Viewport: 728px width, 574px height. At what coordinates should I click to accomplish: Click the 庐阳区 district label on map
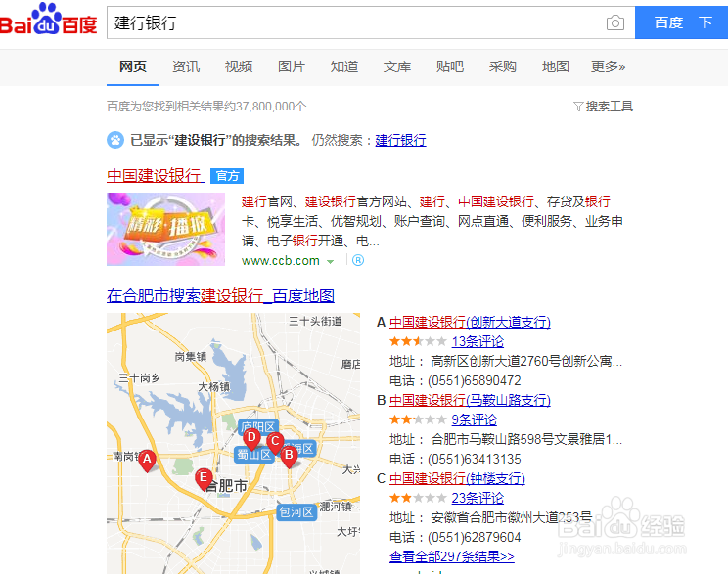pyautogui.click(x=258, y=426)
